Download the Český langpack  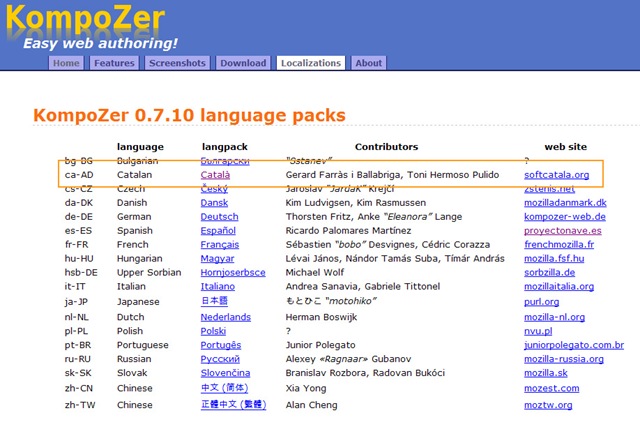[x=214, y=189]
